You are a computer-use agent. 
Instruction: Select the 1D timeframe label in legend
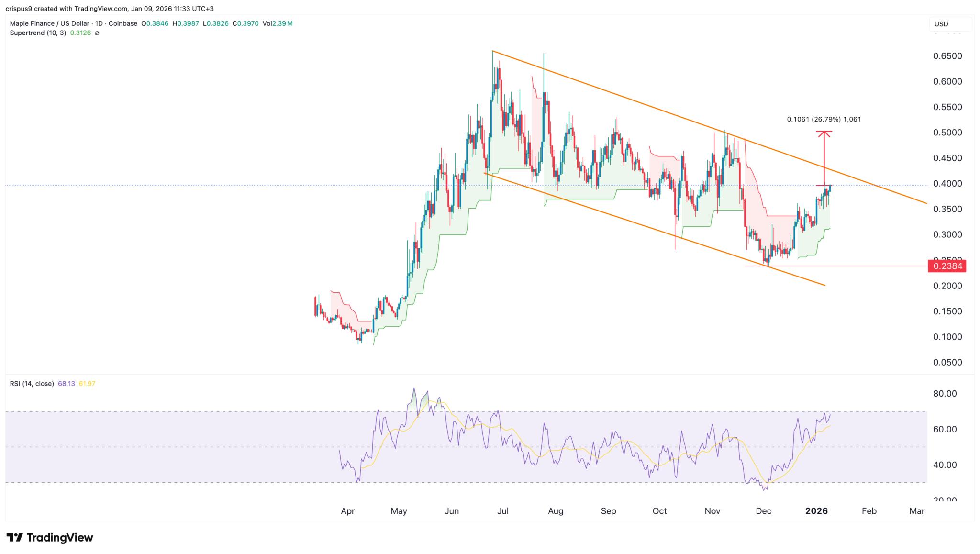[x=99, y=23]
